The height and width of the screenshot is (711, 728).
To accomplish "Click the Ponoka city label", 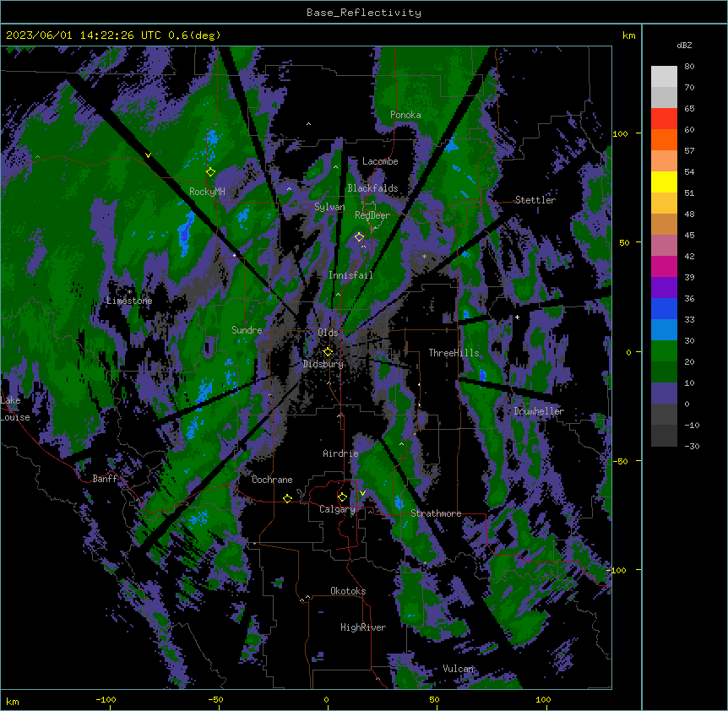I will tap(405, 115).
